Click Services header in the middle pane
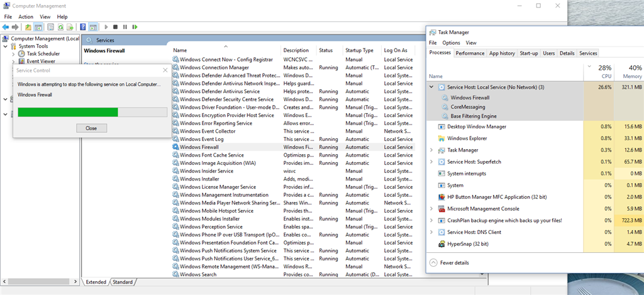This screenshot has width=644, height=295. [105, 40]
